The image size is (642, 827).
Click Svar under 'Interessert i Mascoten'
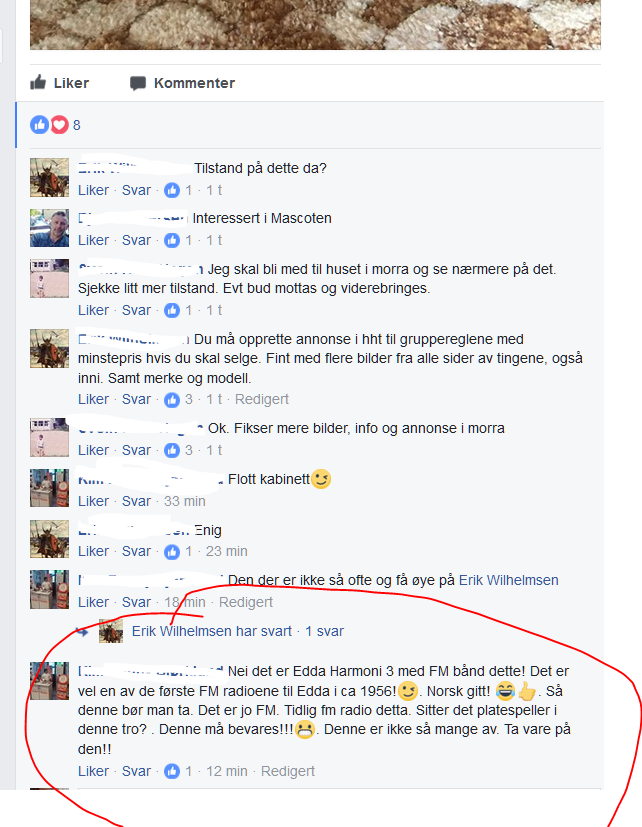136,241
